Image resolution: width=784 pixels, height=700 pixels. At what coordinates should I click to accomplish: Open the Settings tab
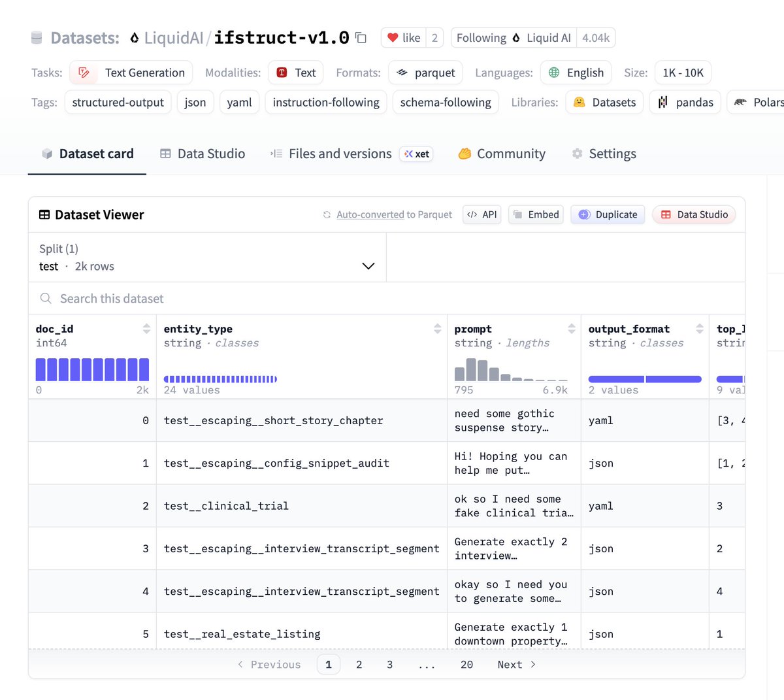pyautogui.click(x=604, y=154)
